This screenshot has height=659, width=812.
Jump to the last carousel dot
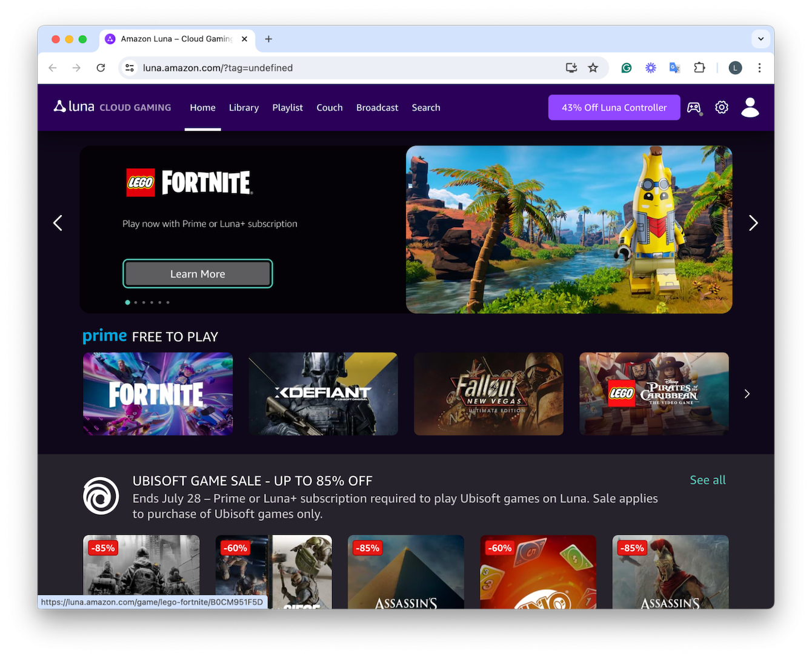168,302
